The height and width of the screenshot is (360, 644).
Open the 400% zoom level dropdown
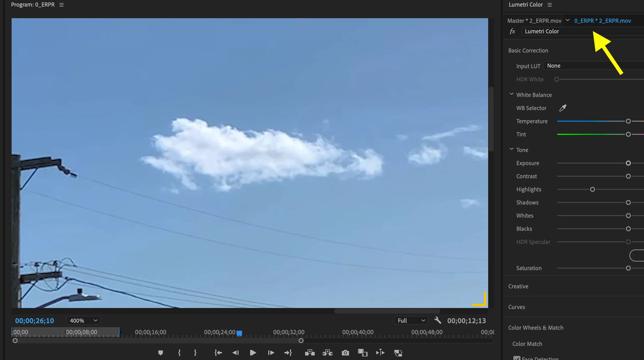pos(83,321)
